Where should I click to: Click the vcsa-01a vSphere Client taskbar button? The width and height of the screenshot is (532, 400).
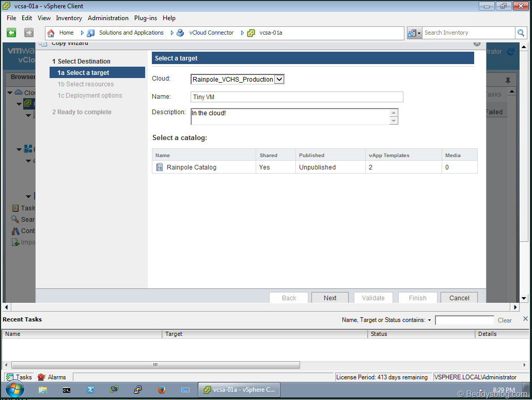click(239, 390)
